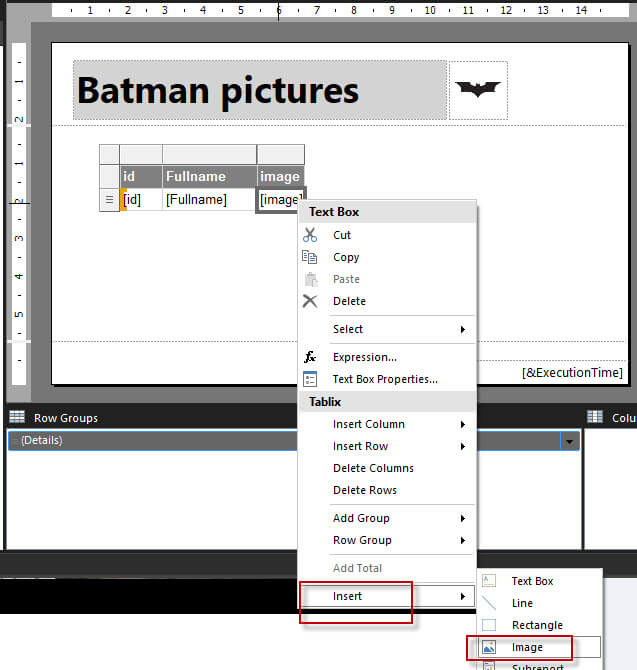637x670 pixels.
Task: Click the Line submenu icon
Action: click(x=489, y=603)
